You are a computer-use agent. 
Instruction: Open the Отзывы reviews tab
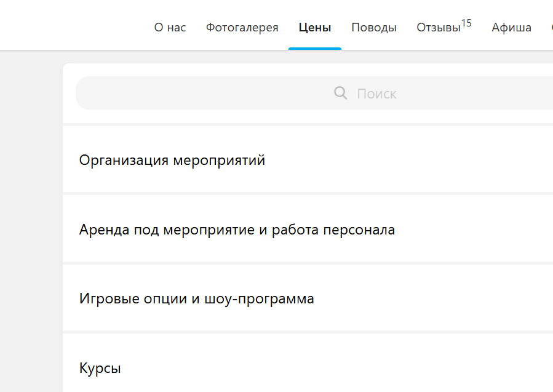click(438, 28)
